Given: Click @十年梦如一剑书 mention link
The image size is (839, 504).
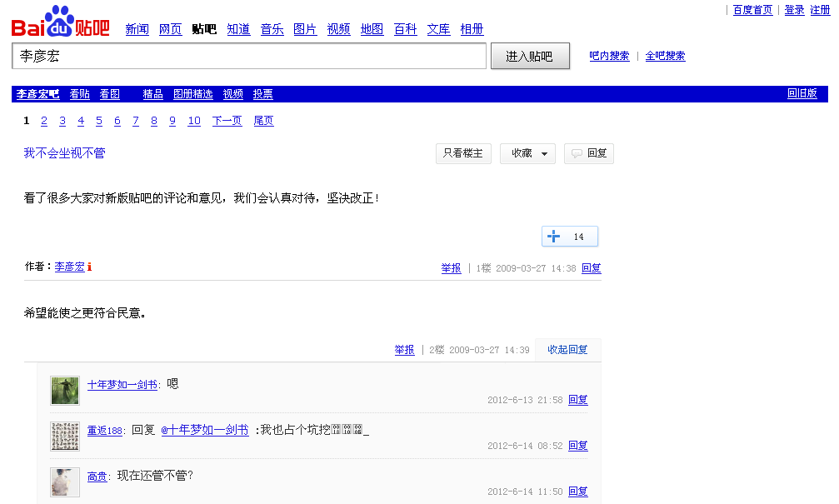Looking at the screenshot, I should click(x=205, y=430).
